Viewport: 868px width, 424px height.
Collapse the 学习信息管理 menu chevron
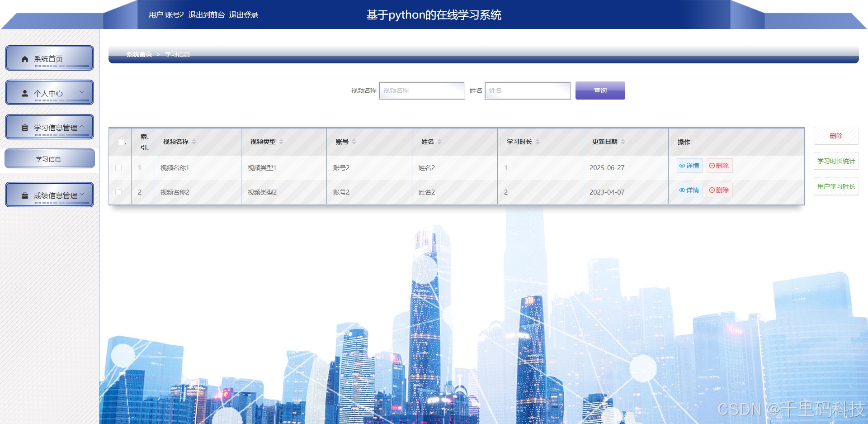82,127
